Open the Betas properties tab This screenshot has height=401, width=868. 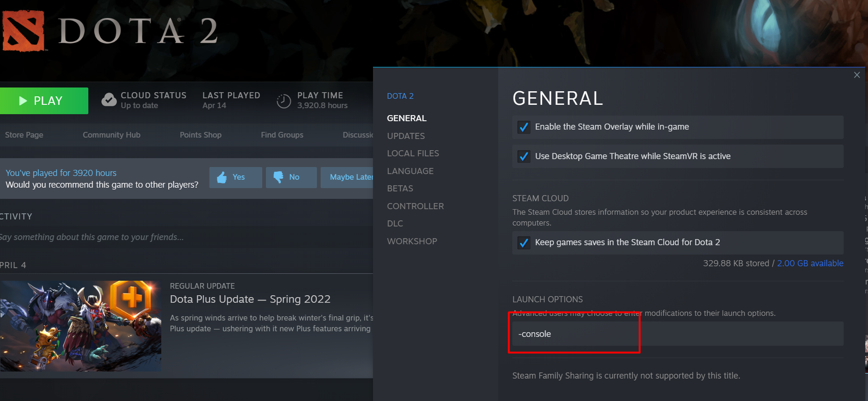click(x=400, y=189)
